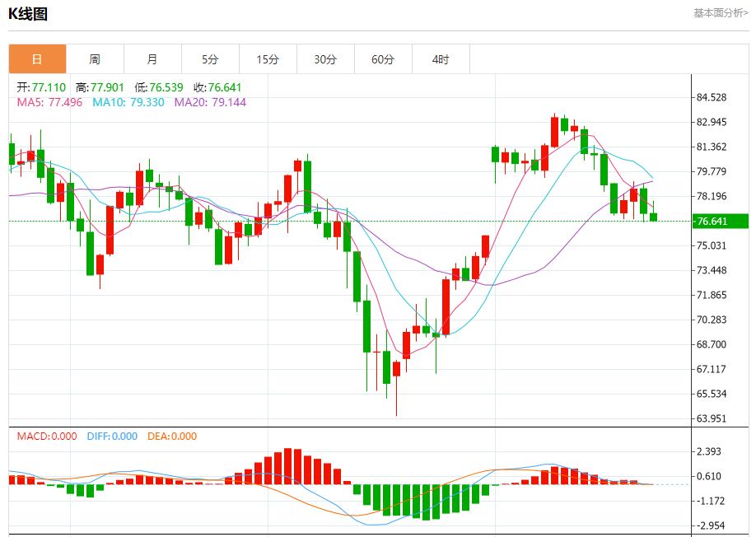Click the 70.283 price axis label
Screen dimensions: 756x537
coord(712,320)
